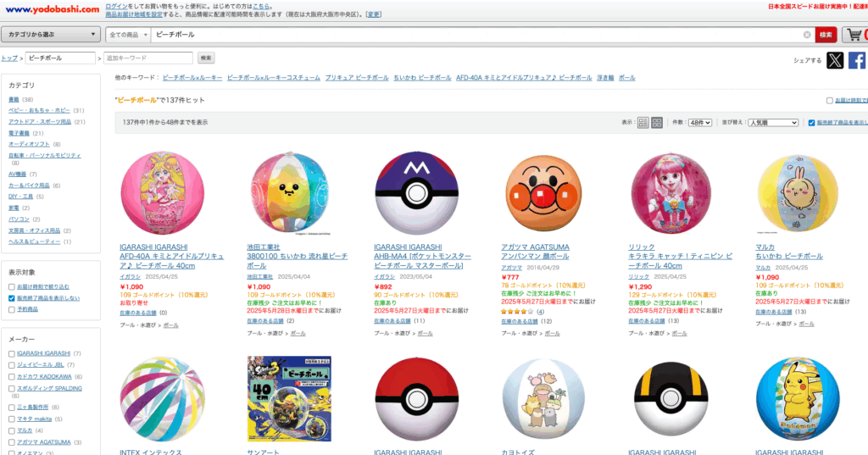Check the お届け時刻で絞り込む sidebar checkbox
The image size is (868, 455).
(12, 287)
